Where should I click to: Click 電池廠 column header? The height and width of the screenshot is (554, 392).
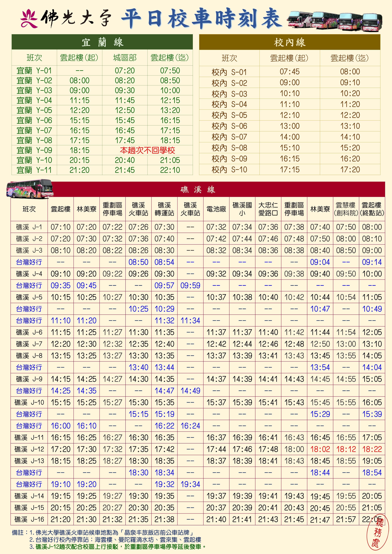(216, 209)
